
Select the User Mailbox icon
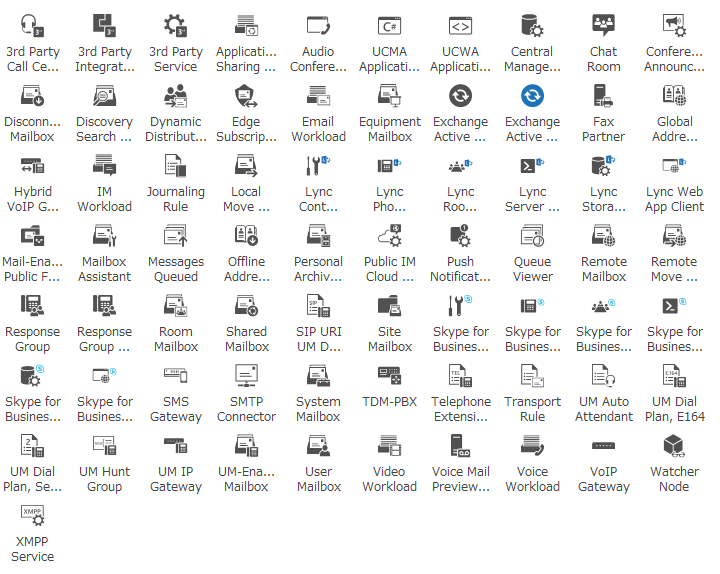(x=318, y=446)
